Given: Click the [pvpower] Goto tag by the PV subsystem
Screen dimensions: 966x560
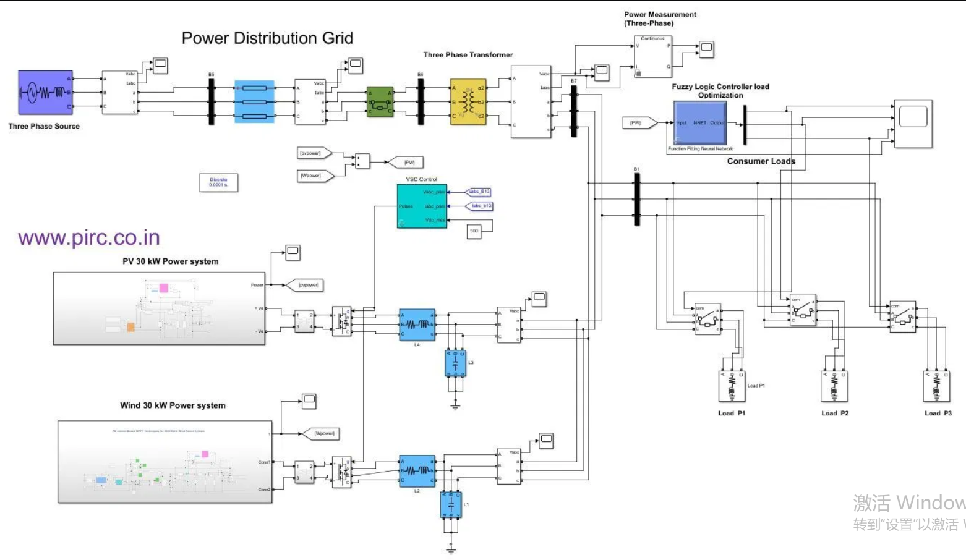Looking at the screenshot, I should click(x=304, y=285).
